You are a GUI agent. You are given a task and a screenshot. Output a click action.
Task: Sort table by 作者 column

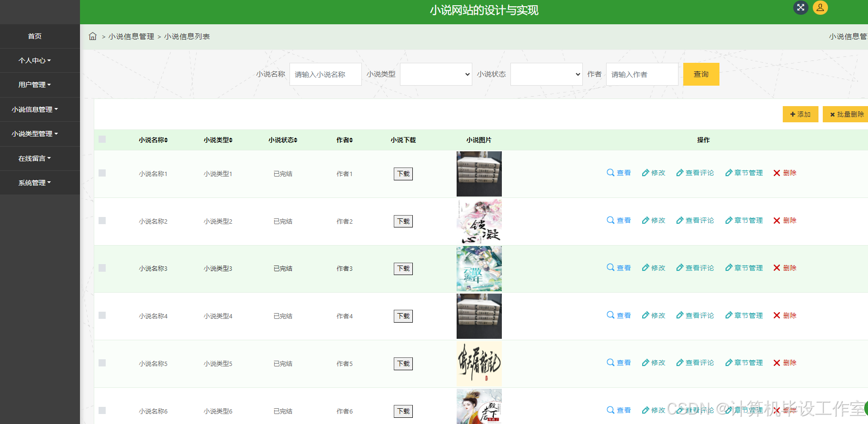pyautogui.click(x=345, y=140)
